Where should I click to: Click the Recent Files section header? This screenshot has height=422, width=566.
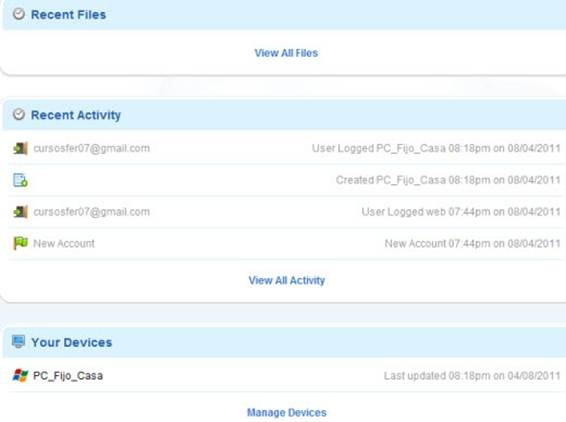coord(69,14)
